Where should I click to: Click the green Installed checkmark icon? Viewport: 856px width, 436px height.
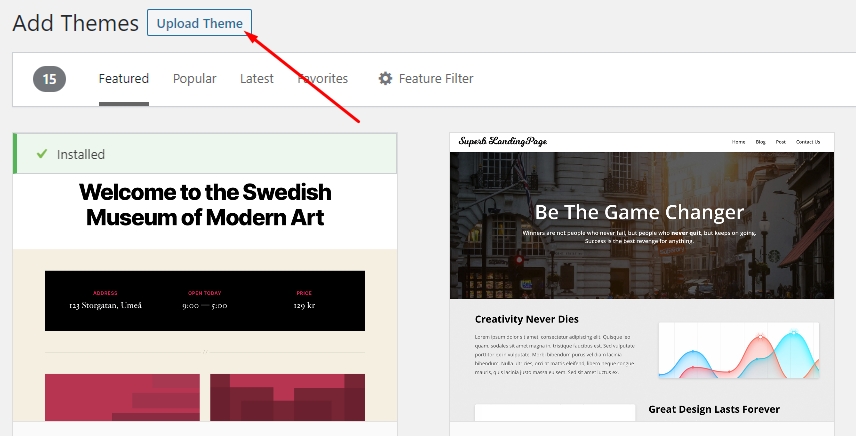pos(41,154)
